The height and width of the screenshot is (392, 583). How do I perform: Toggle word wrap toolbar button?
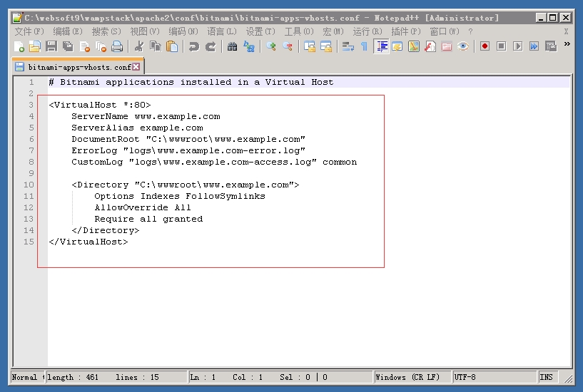[x=348, y=46]
